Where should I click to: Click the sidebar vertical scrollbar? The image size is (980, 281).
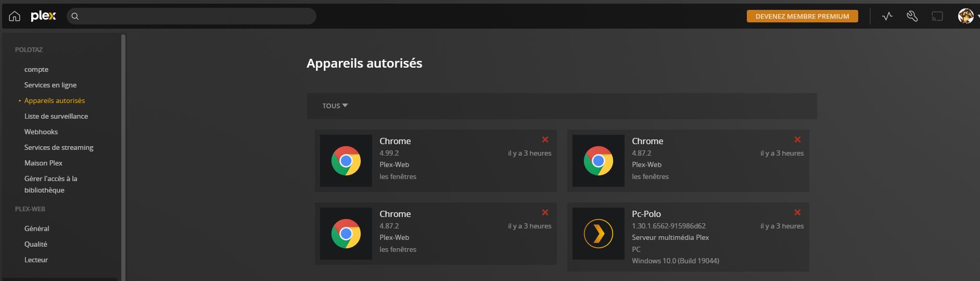coord(123,156)
